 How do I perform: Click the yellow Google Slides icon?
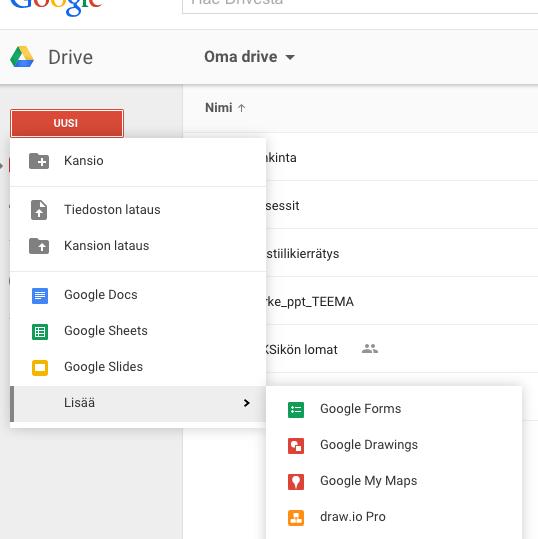tap(40, 368)
